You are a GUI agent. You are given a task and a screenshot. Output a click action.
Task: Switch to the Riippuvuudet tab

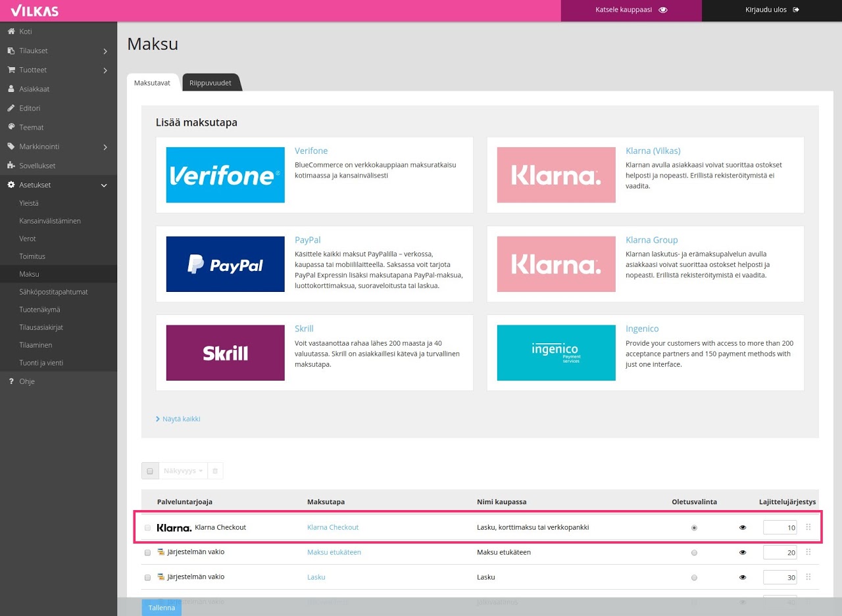click(210, 83)
